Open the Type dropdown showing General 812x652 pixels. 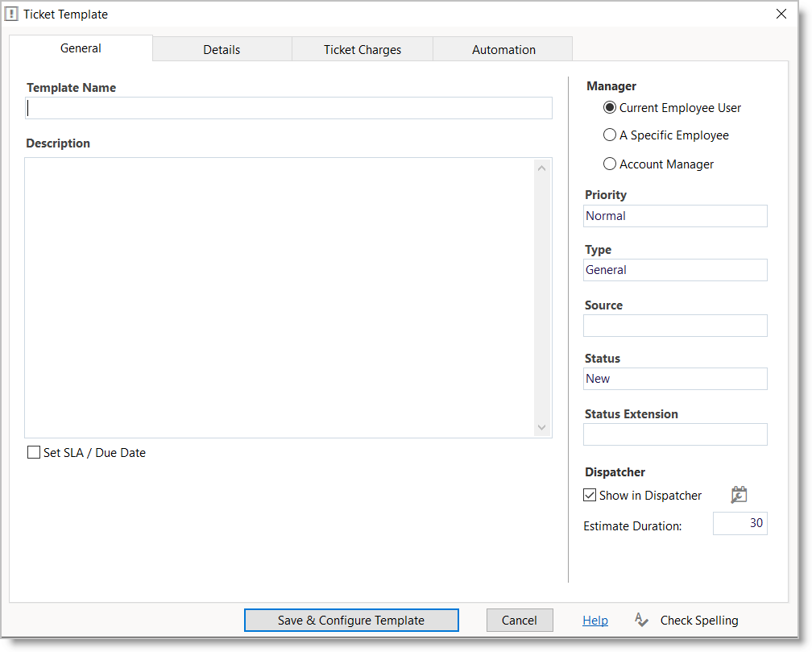(675, 270)
